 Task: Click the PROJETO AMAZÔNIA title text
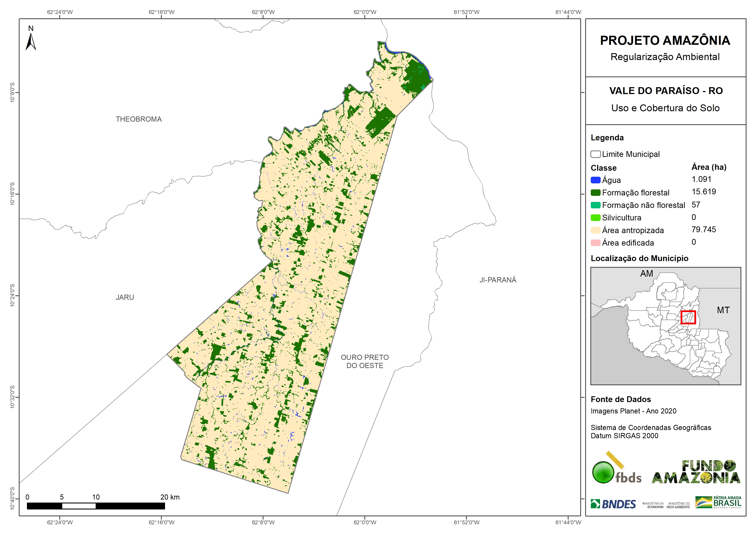[x=665, y=40]
